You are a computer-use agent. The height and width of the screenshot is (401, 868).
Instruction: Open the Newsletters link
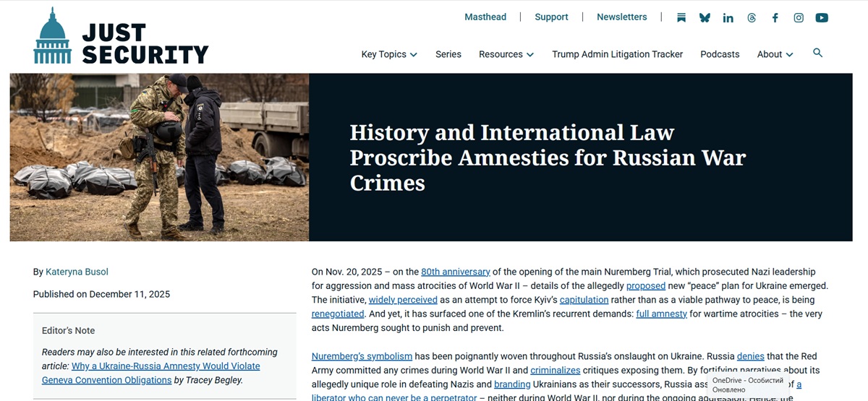tap(621, 17)
